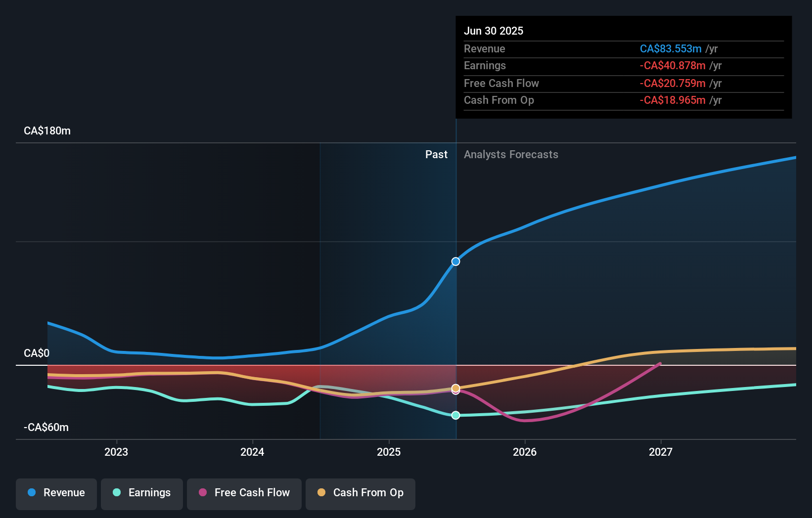Click the Cash From Op legend button

pyautogui.click(x=360, y=494)
